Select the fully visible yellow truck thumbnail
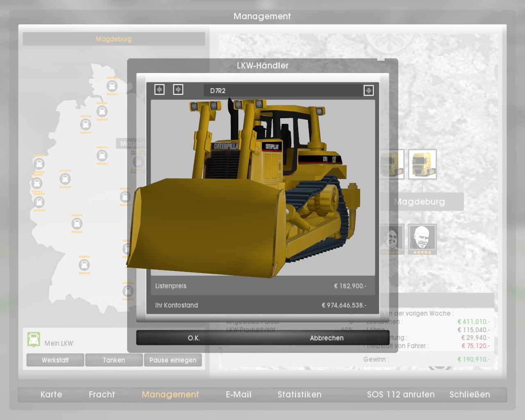The image size is (525, 420). [422, 164]
